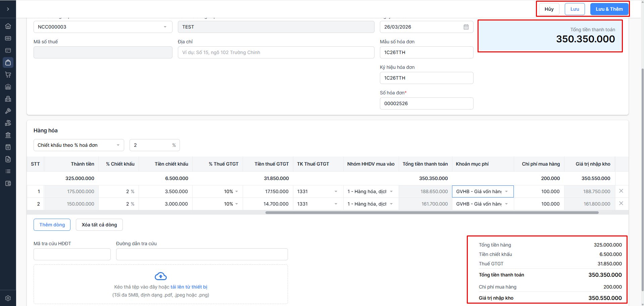Click the Lưu & Thêm button
644x306 pixels.
pyautogui.click(x=609, y=9)
